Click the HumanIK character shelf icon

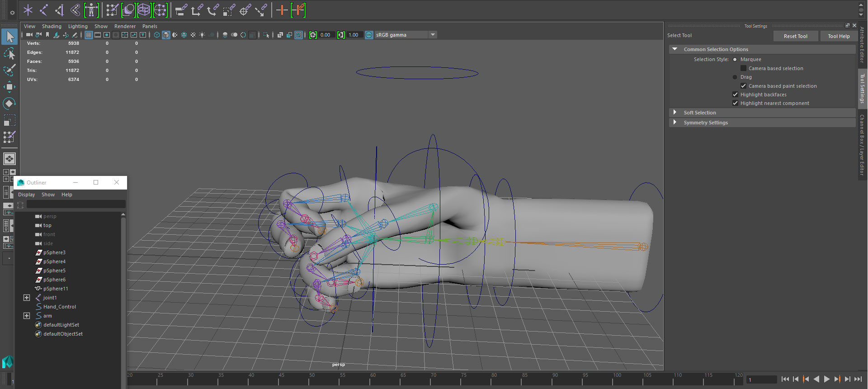pos(91,10)
